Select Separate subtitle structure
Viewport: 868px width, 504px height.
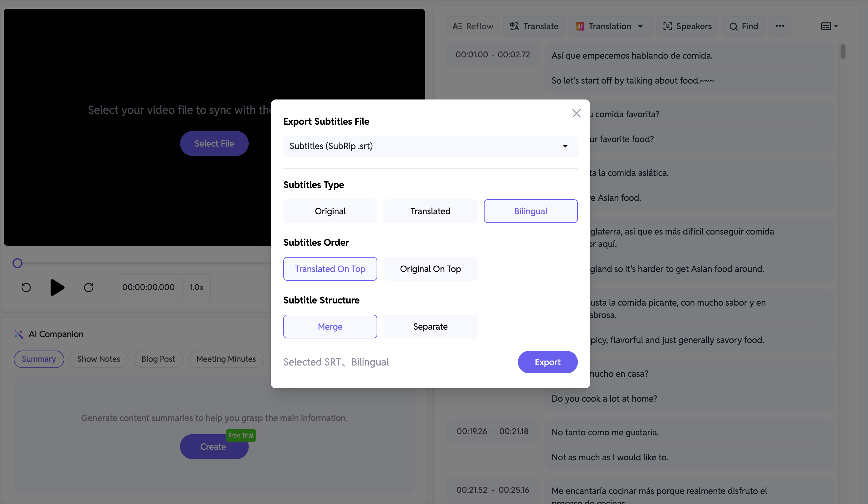click(430, 327)
